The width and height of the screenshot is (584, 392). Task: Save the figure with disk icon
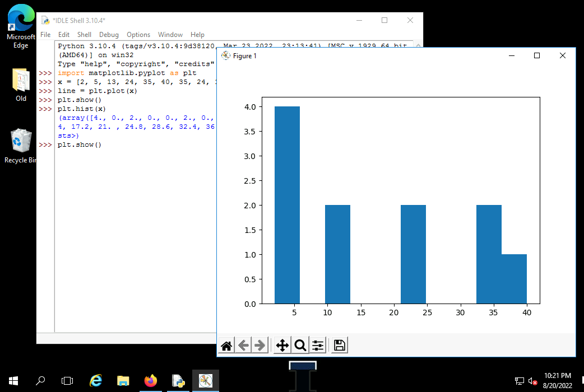pos(339,346)
